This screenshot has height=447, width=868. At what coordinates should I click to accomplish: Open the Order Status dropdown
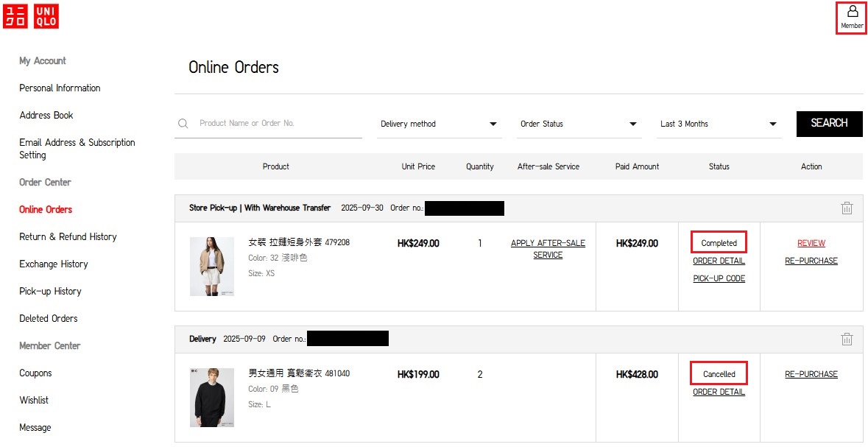[x=579, y=124]
